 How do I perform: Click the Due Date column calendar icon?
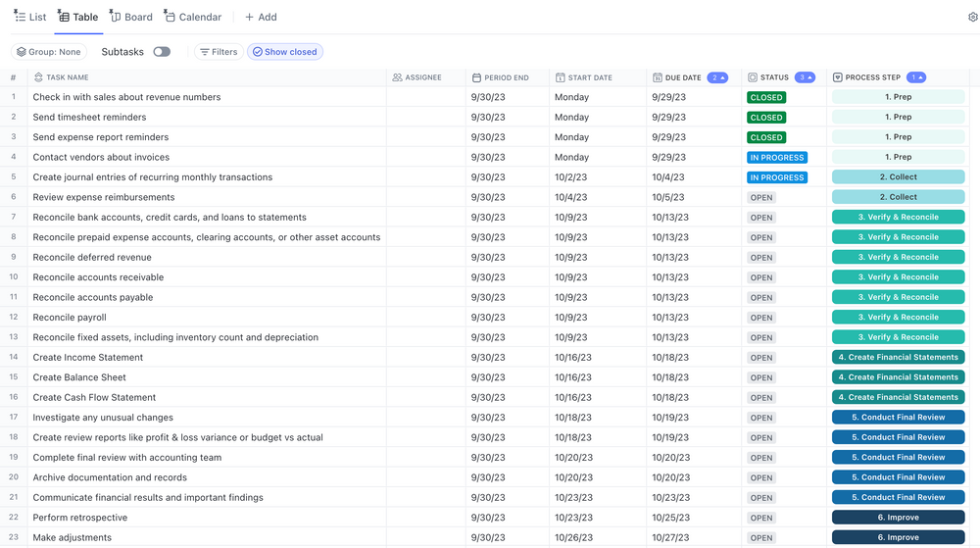pyautogui.click(x=657, y=77)
